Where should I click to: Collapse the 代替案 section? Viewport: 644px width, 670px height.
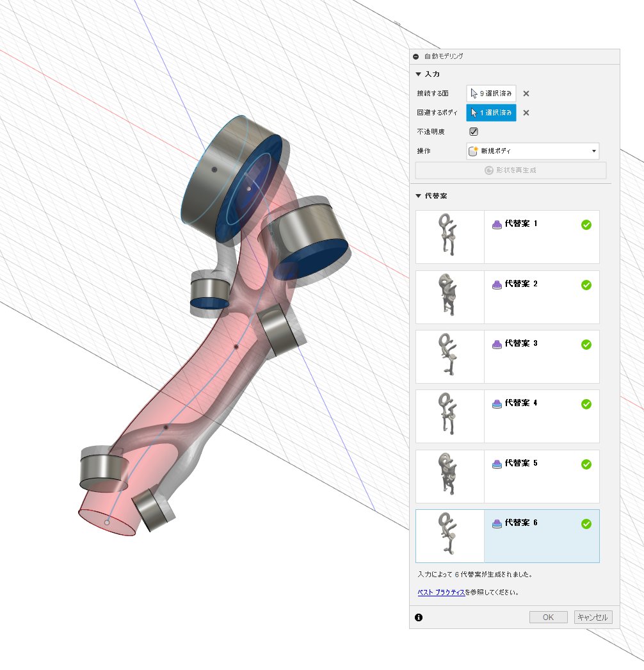pos(419,196)
